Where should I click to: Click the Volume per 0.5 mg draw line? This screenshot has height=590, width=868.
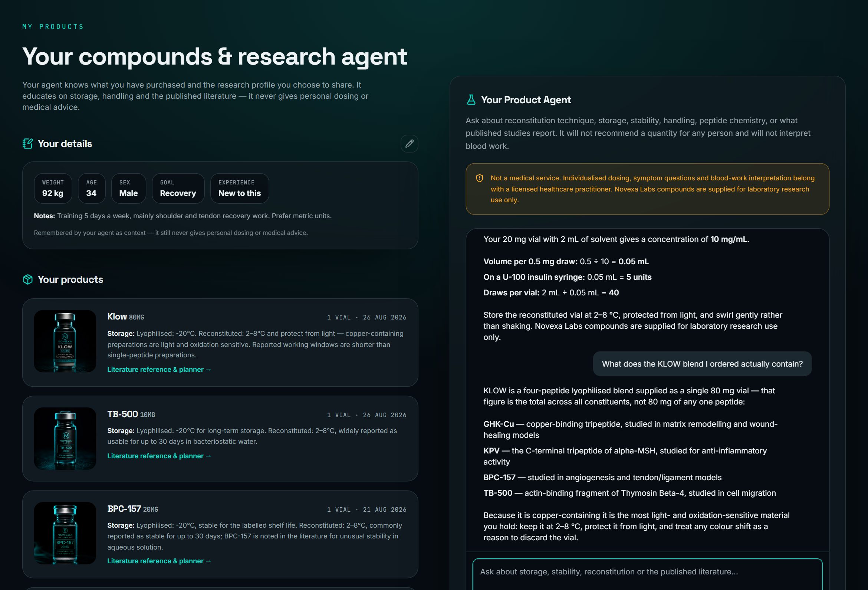[566, 261]
